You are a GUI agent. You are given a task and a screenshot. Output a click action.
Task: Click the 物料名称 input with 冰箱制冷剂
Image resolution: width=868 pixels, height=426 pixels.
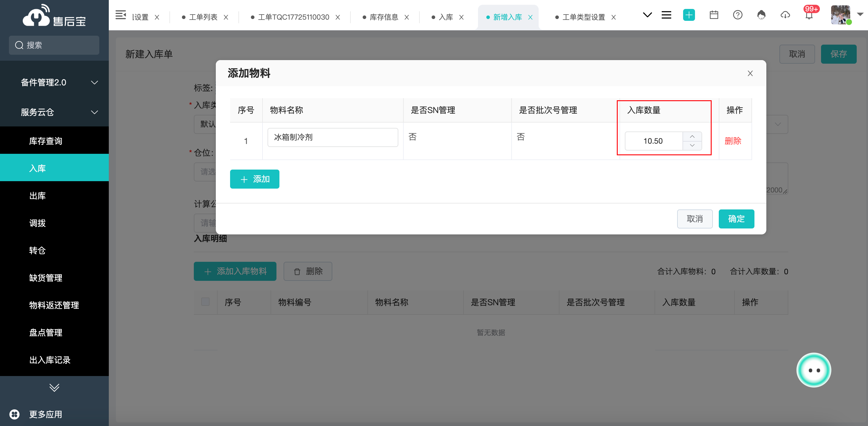332,137
